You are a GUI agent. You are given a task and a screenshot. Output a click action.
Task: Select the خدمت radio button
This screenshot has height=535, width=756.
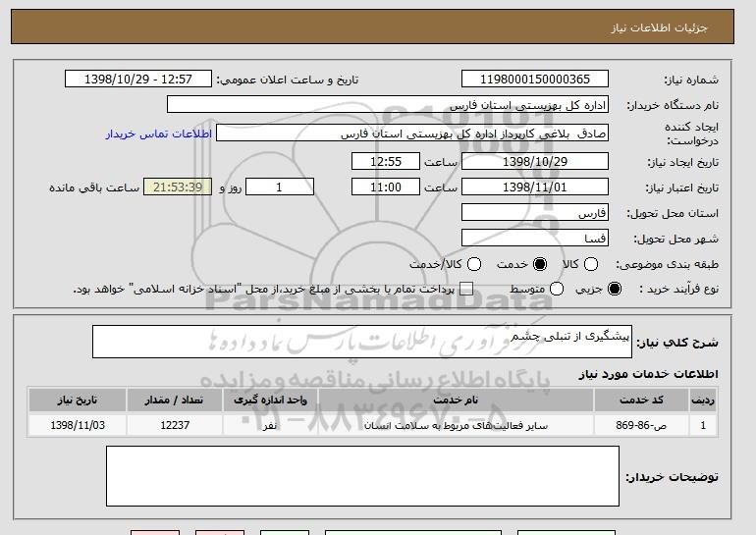click(540, 264)
